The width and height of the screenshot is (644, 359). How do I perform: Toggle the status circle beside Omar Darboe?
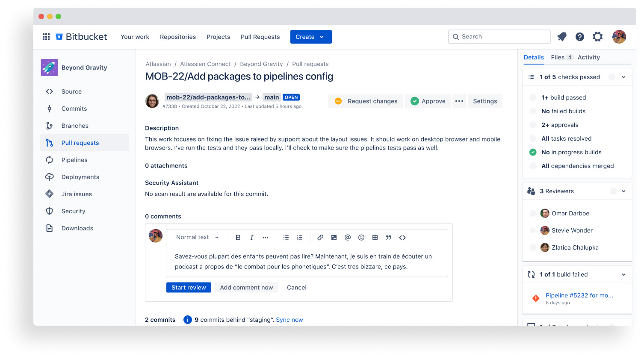pyautogui.click(x=533, y=213)
